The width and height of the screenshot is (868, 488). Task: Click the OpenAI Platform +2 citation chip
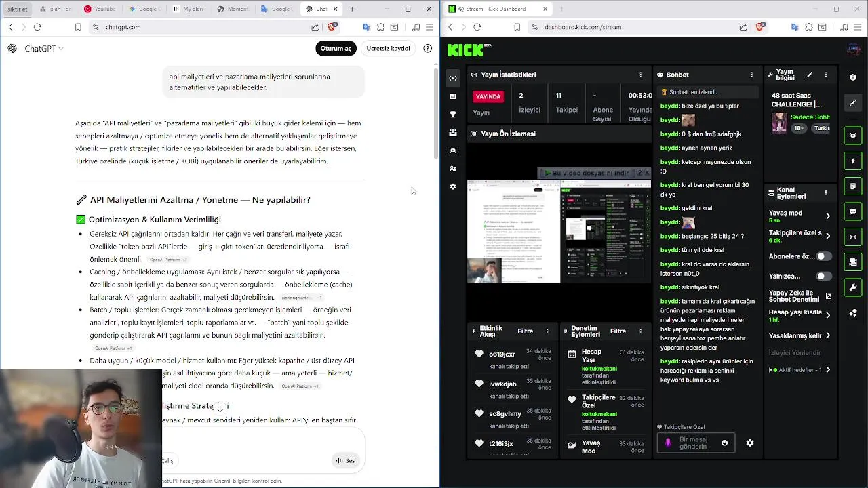click(168, 260)
